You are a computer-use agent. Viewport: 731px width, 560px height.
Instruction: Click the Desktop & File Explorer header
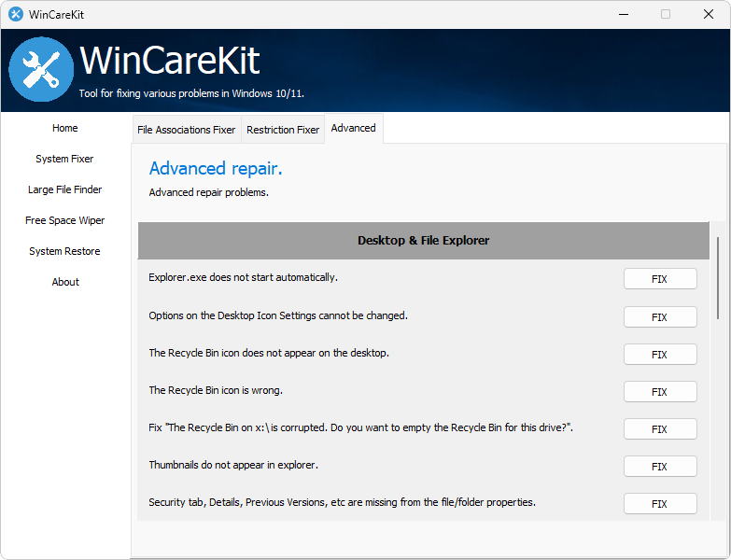[424, 241]
